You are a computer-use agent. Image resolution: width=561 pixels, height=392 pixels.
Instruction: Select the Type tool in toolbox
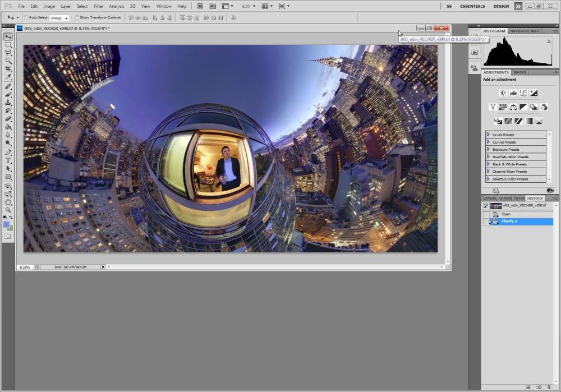point(8,160)
